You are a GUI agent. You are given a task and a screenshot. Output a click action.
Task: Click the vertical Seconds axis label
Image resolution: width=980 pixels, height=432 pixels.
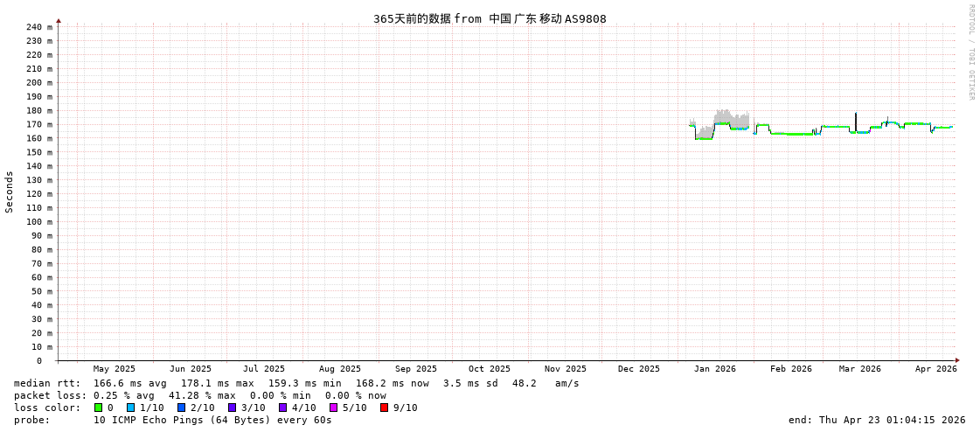coord(10,192)
